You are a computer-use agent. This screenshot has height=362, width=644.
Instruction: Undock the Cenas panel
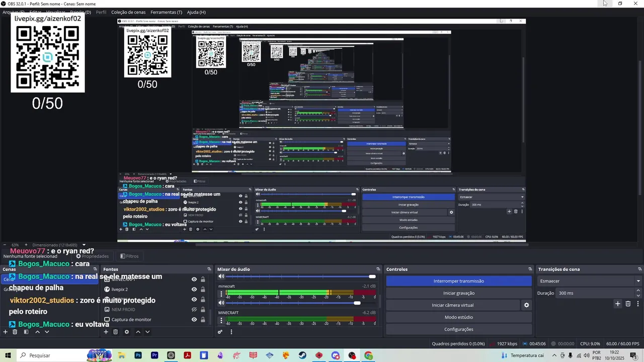click(x=95, y=269)
